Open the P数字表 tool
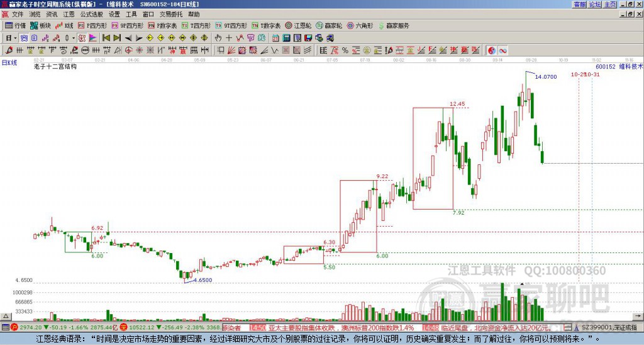Image resolution: width=644 pixels, height=345 pixels. point(163,25)
